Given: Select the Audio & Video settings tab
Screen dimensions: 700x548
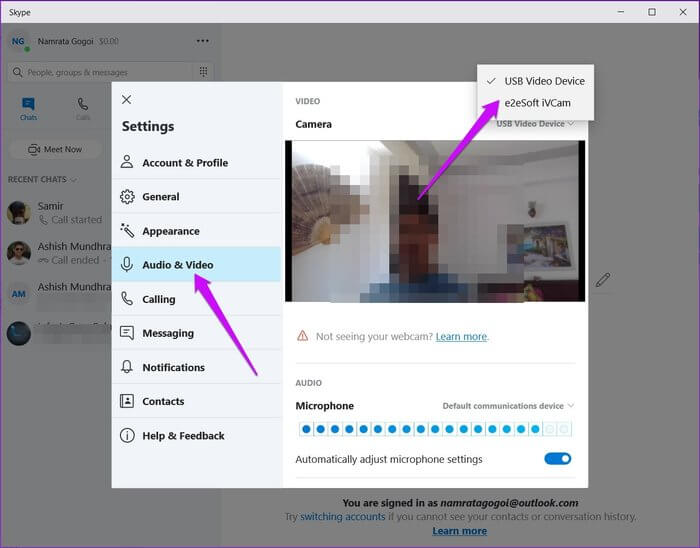Looking at the screenshot, I should tap(196, 265).
